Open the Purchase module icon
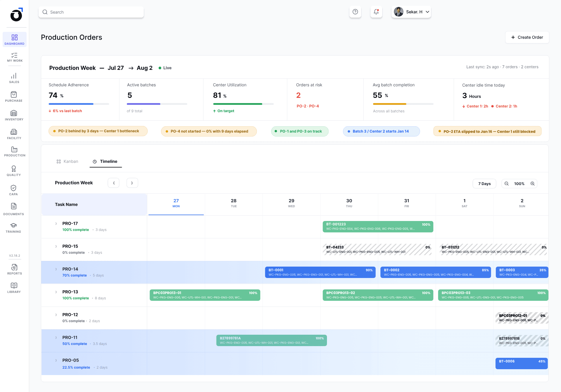Viewport: 561px width, 392px height. pyautogui.click(x=14, y=97)
